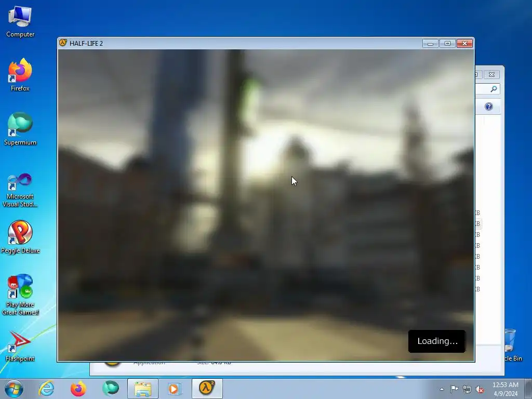Open the Computer desktop icon
The height and width of the screenshot is (399, 532).
pos(20,22)
